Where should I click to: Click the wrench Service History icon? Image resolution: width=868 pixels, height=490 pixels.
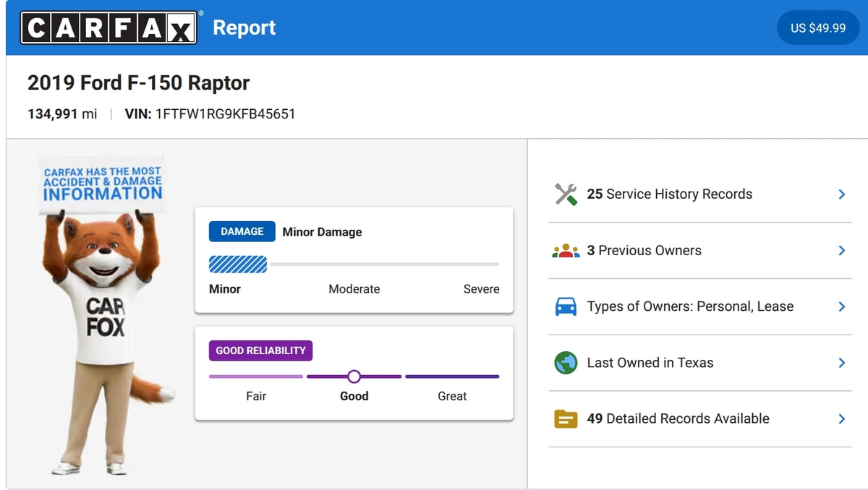(566, 194)
